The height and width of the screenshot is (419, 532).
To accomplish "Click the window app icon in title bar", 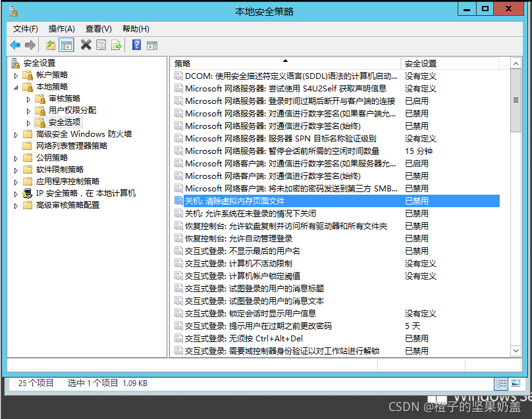I will (x=13, y=11).
